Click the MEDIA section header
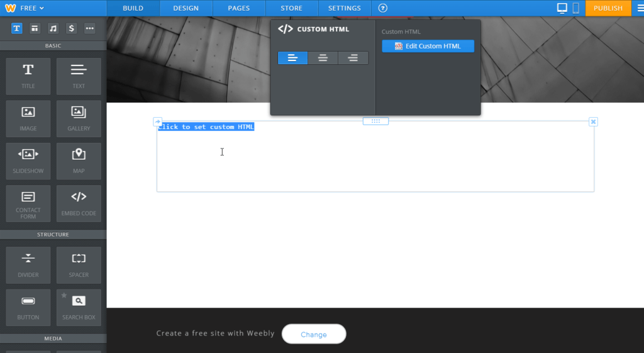This screenshot has width=644, height=353. pyautogui.click(x=53, y=338)
